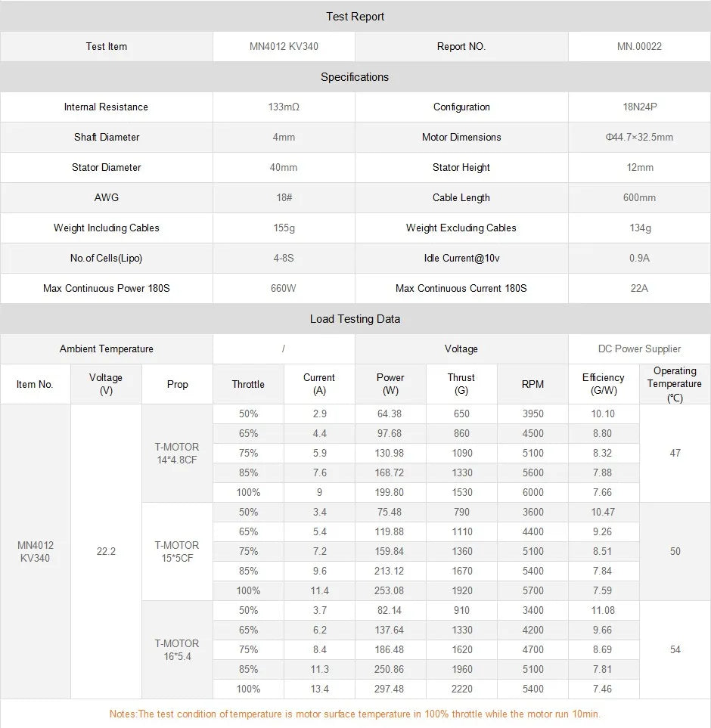This screenshot has height=728, width=711.
Task: Select the No.of Cells 4-8S value
Action: (x=284, y=258)
